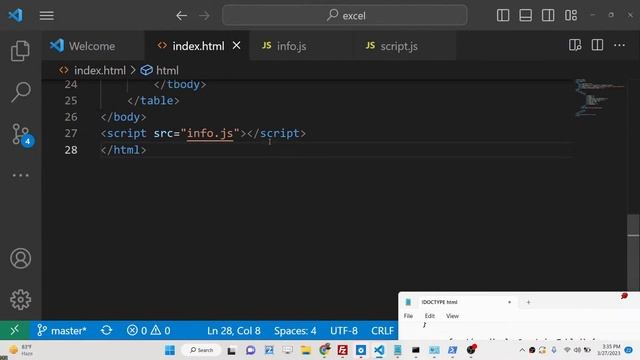This screenshot has width=640, height=360.
Task: Click the Visual Studio Code taskbar icon
Action: tap(379, 350)
